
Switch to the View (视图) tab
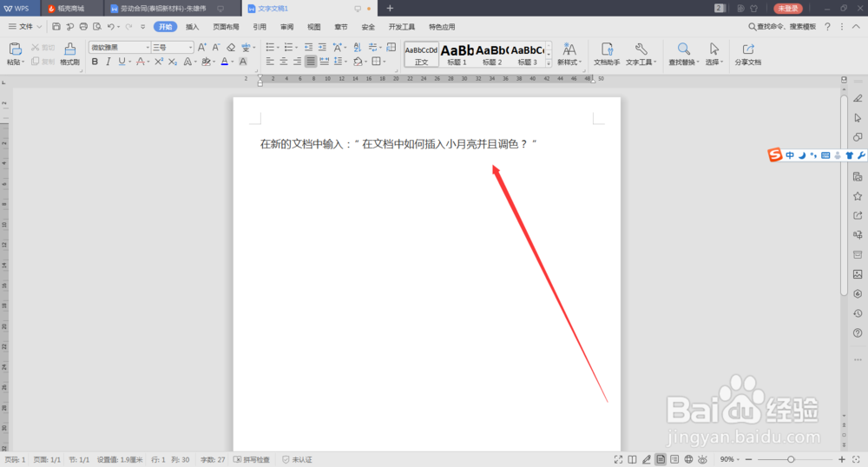[x=314, y=27]
